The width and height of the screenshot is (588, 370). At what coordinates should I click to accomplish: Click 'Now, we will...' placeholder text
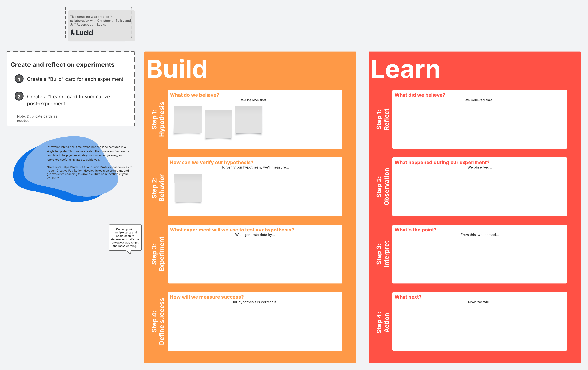coord(479,302)
